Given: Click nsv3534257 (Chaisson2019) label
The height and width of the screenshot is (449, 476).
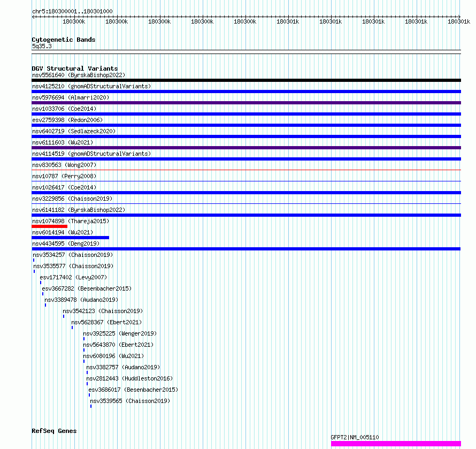Looking at the screenshot, I should (73, 255).
